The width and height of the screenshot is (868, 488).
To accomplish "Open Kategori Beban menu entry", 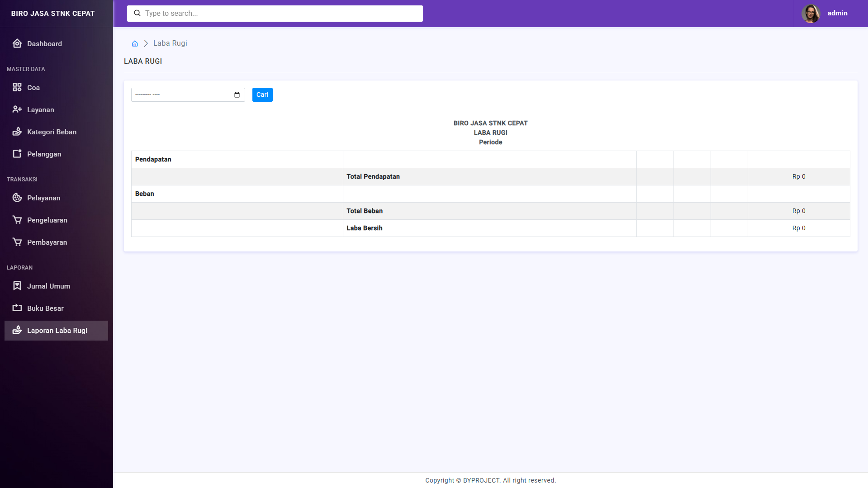I will 56,132.
